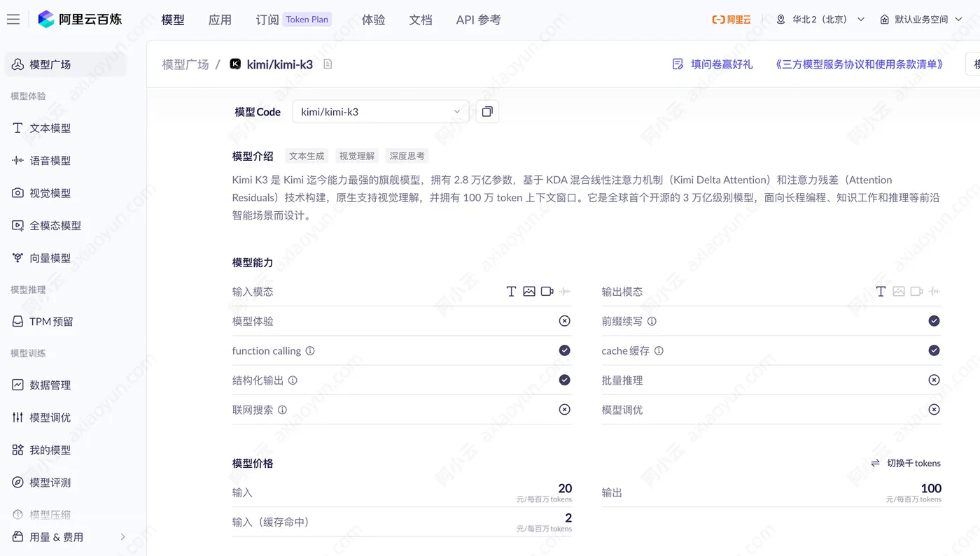Click the cache缓存 supported checkmark

click(x=934, y=350)
